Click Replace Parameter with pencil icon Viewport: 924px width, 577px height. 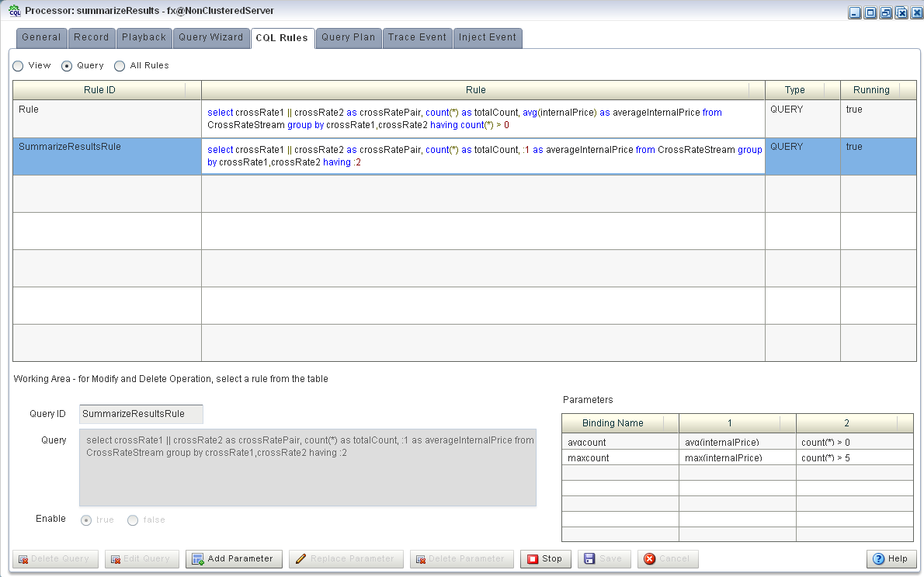point(346,558)
